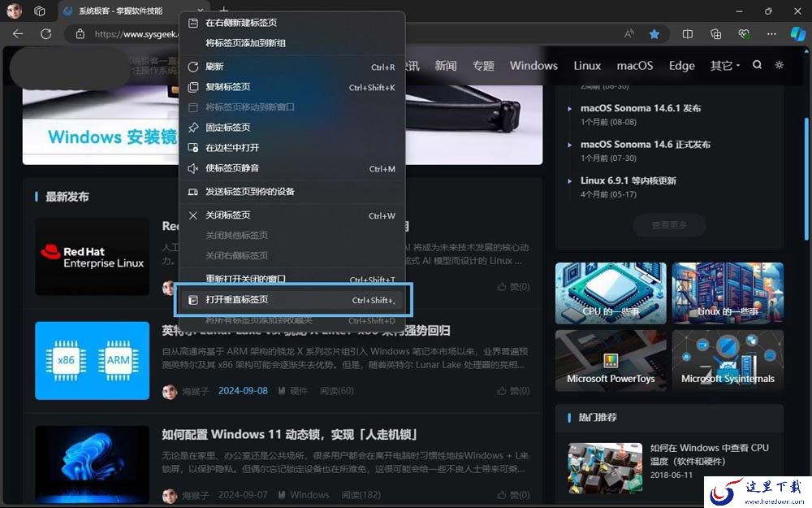Viewport: 812px width, 508px height.
Task: Open 如何在 Windows 中查看 CPU 温度 article
Action: click(710, 454)
